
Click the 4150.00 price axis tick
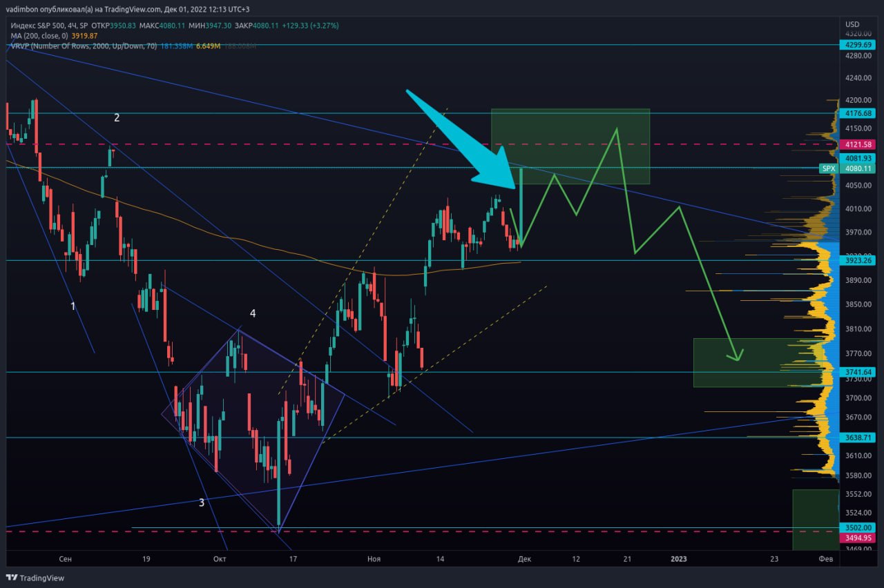pyautogui.click(x=858, y=129)
